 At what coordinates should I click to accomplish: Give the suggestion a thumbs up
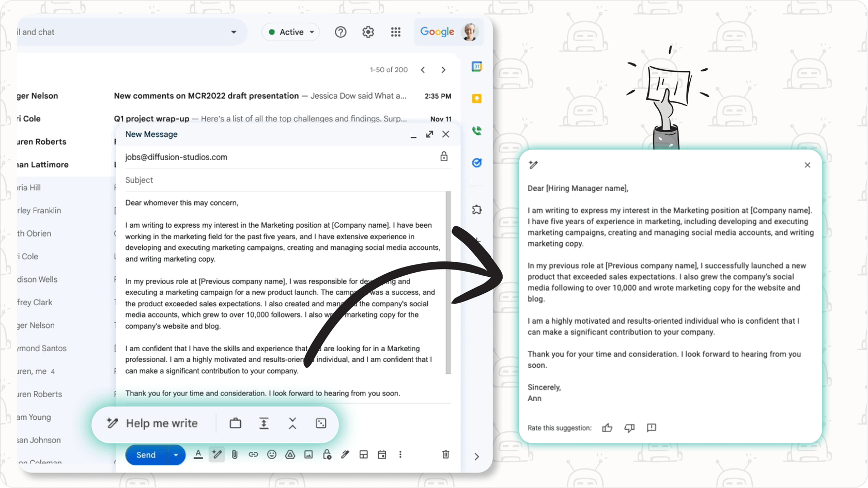[607, 428]
